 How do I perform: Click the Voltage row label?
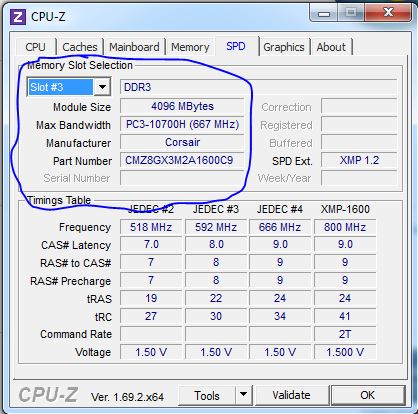click(x=93, y=352)
